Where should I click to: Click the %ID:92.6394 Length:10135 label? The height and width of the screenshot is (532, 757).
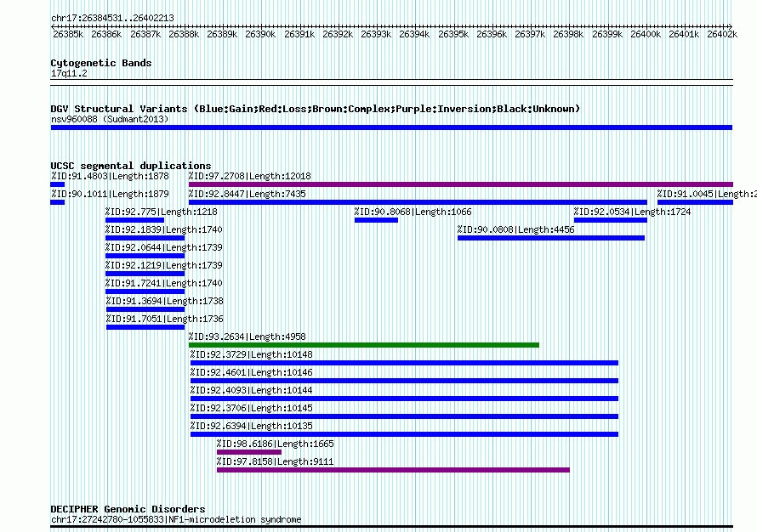tap(252, 426)
